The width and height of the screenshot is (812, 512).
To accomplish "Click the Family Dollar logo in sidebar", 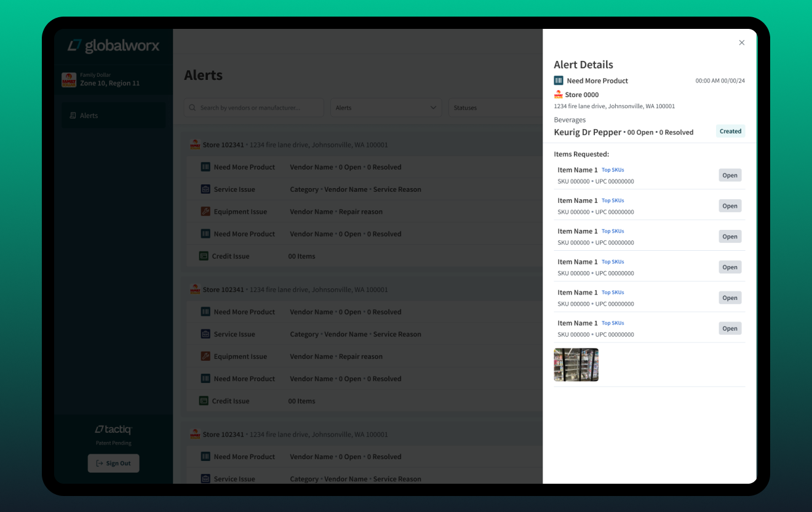I will pyautogui.click(x=69, y=80).
